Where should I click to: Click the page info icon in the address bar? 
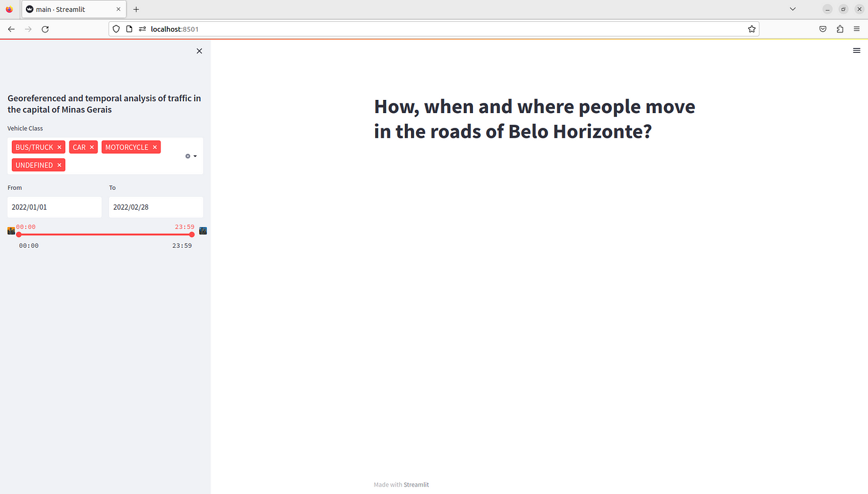(129, 29)
